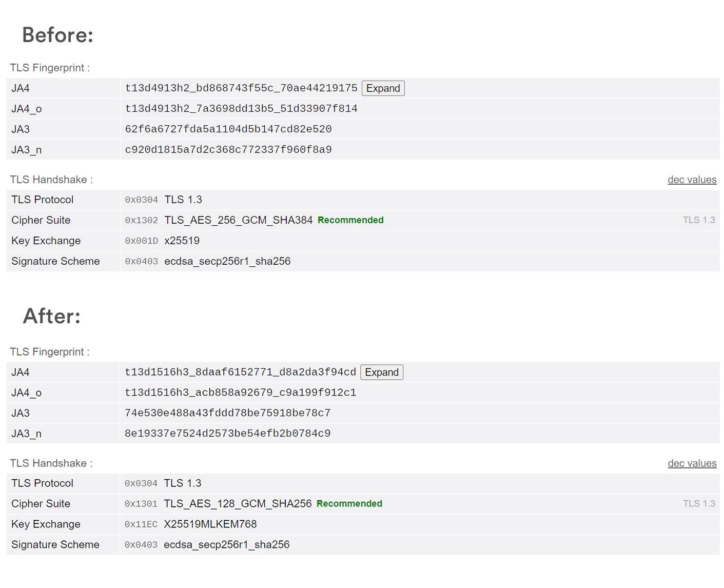The height and width of the screenshot is (588, 724).
Task: Open dec values link in After handshake
Action: pos(692,463)
